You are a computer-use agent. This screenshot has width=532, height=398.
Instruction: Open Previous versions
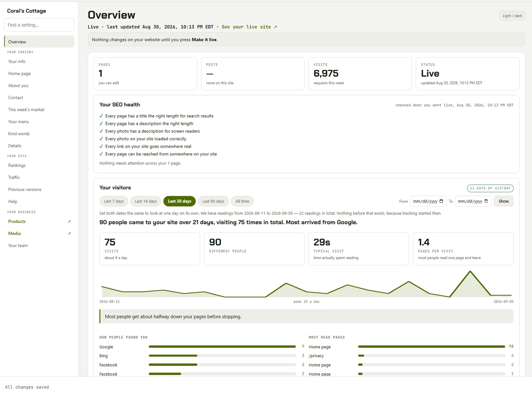pyautogui.click(x=39, y=189)
